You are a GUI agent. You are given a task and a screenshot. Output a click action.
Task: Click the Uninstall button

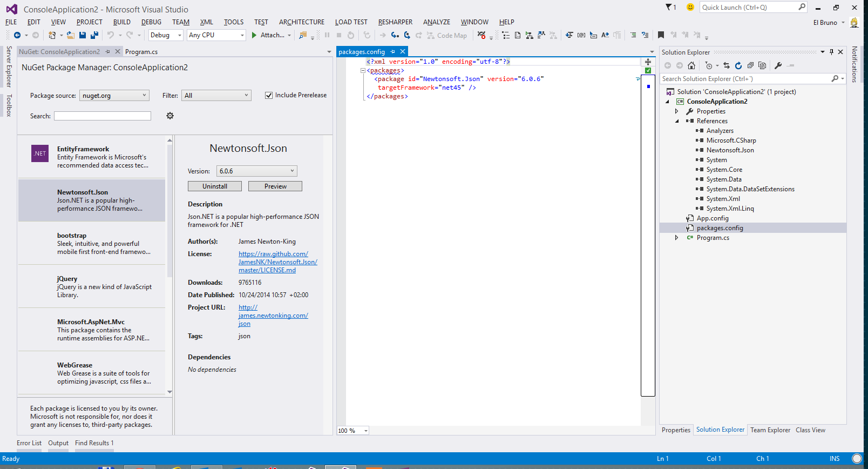tap(215, 186)
